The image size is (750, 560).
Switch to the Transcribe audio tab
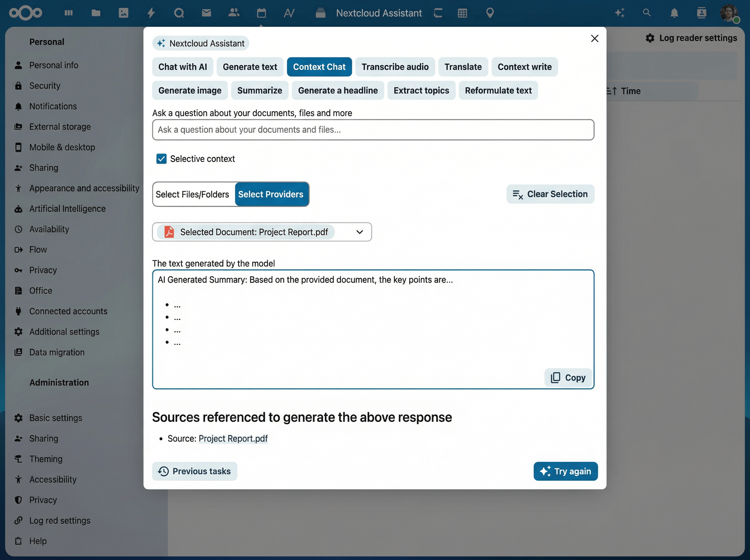tap(395, 67)
